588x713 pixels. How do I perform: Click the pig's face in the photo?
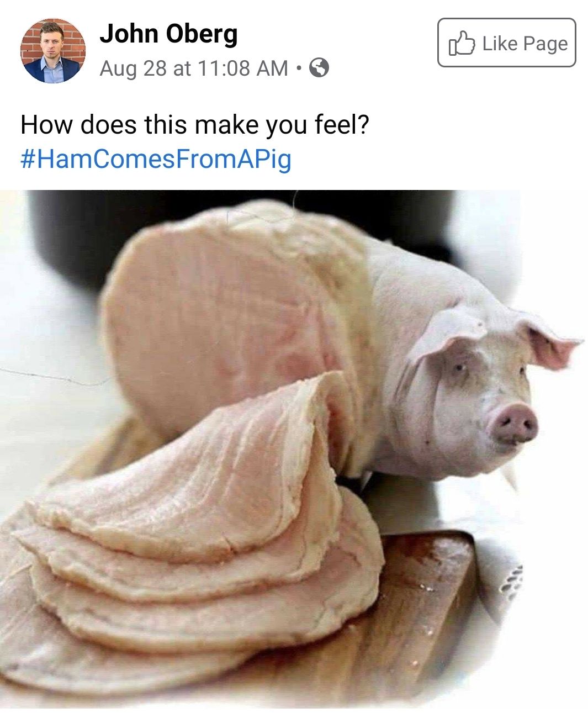point(481,398)
